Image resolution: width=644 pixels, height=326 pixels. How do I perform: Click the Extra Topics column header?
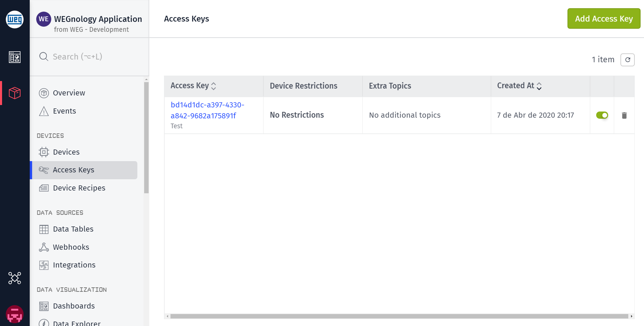click(390, 86)
